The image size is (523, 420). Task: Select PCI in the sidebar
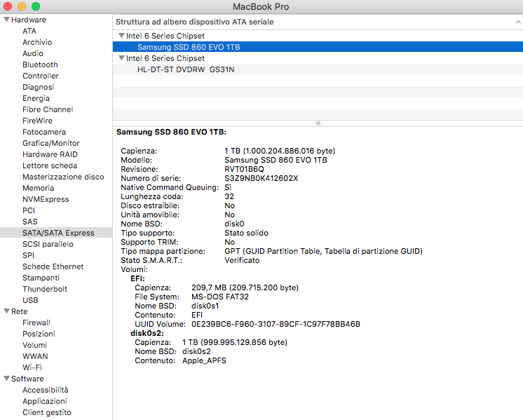pos(29,210)
